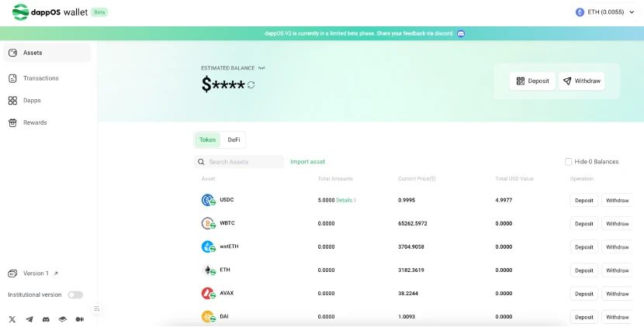Click the wstETH token icon
The height and width of the screenshot is (327, 644).
pyautogui.click(x=208, y=246)
